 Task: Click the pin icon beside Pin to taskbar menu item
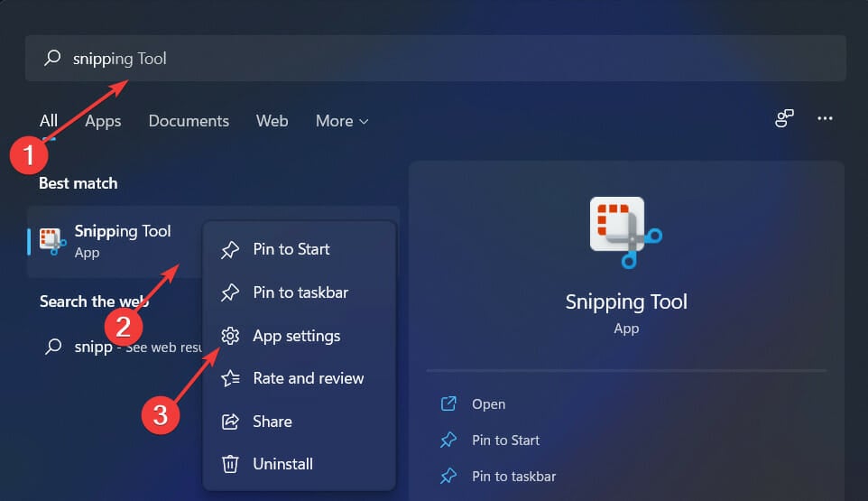tap(230, 292)
